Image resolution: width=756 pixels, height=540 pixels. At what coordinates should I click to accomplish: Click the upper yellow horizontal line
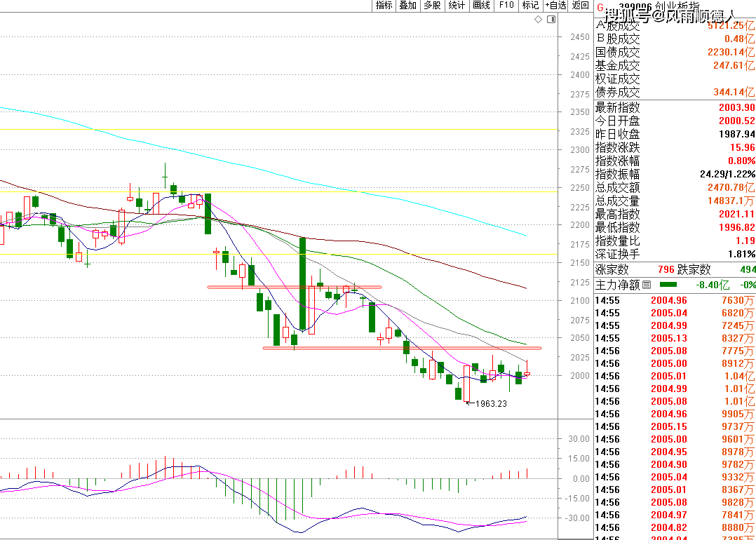(281, 130)
